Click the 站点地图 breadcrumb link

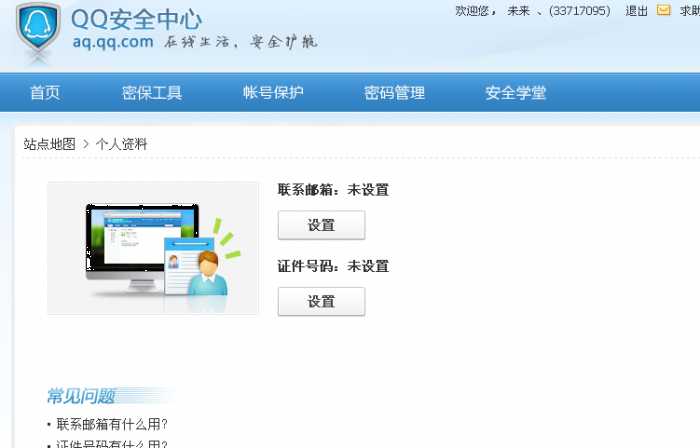tap(50, 144)
